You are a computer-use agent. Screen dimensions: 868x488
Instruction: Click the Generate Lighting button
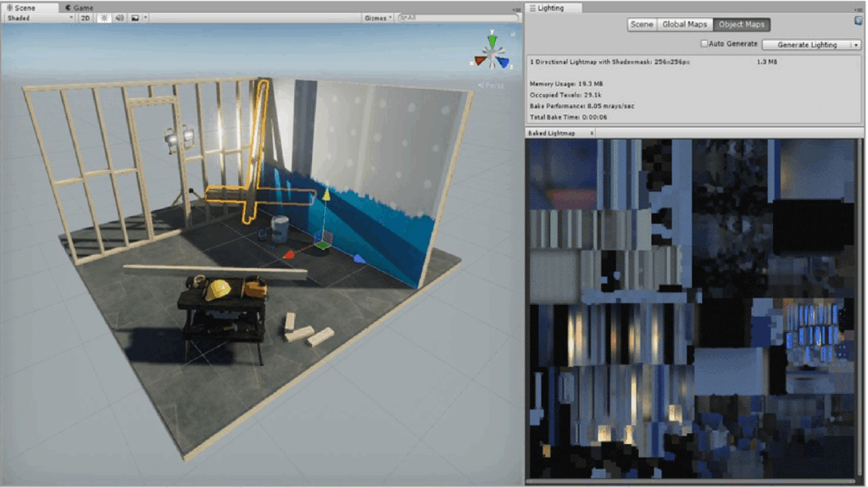pyautogui.click(x=806, y=44)
